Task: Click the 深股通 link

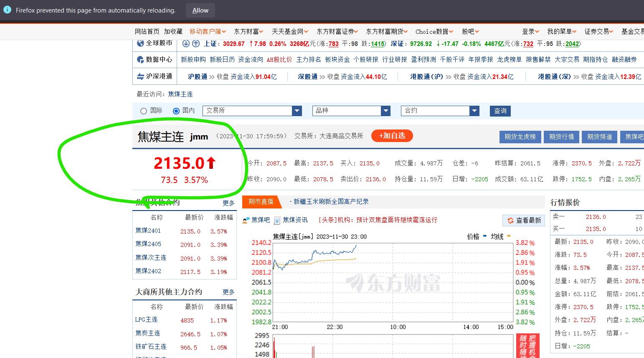Action: point(308,77)
